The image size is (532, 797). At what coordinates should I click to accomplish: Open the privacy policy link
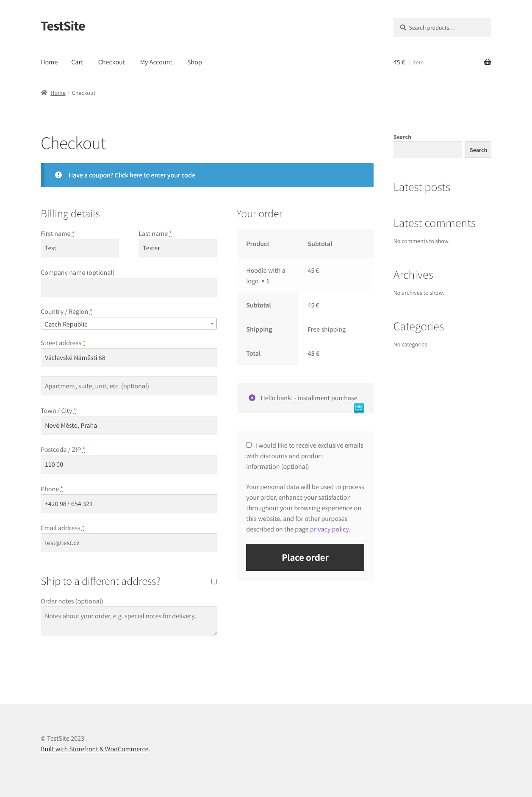(x=330, y=529)
